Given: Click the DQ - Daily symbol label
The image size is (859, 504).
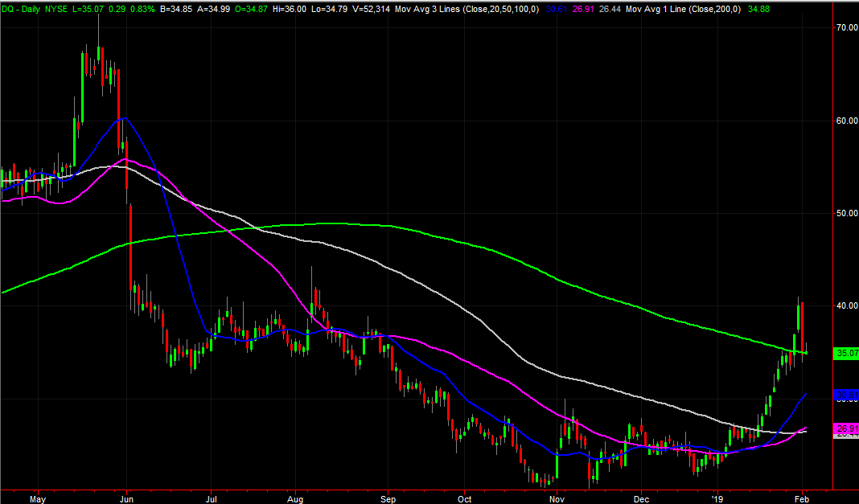Looking at the screenshot, I should (x=21, y=7).
